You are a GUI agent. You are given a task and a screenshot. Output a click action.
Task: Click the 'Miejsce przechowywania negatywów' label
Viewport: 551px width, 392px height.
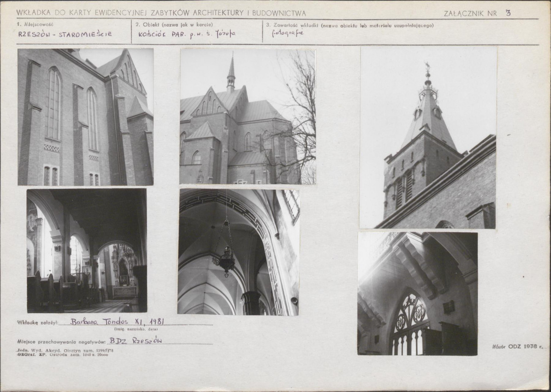(x=62, y=342)
